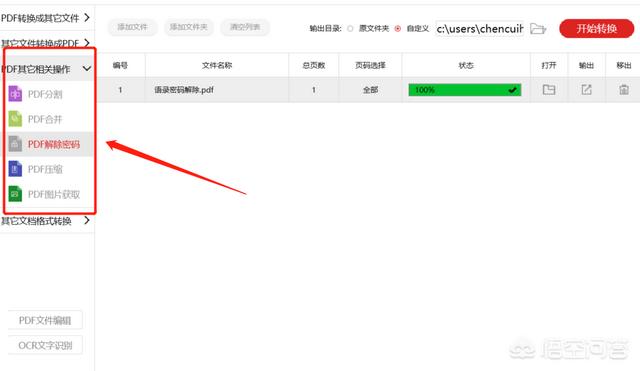Click the gray PDF解除密码 icon
The height and width of the screenshot is (371, 640).
pos(15,144)
